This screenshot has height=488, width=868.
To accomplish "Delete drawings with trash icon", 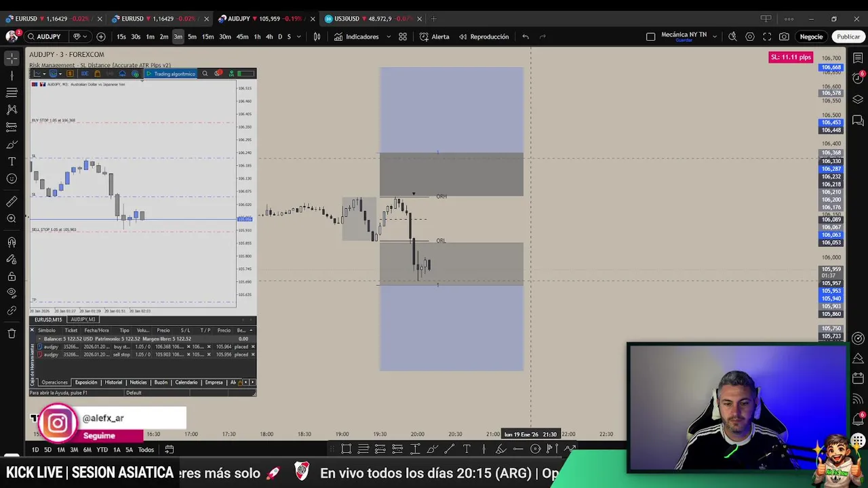I will pyautogui.click(x=12, y=333).
